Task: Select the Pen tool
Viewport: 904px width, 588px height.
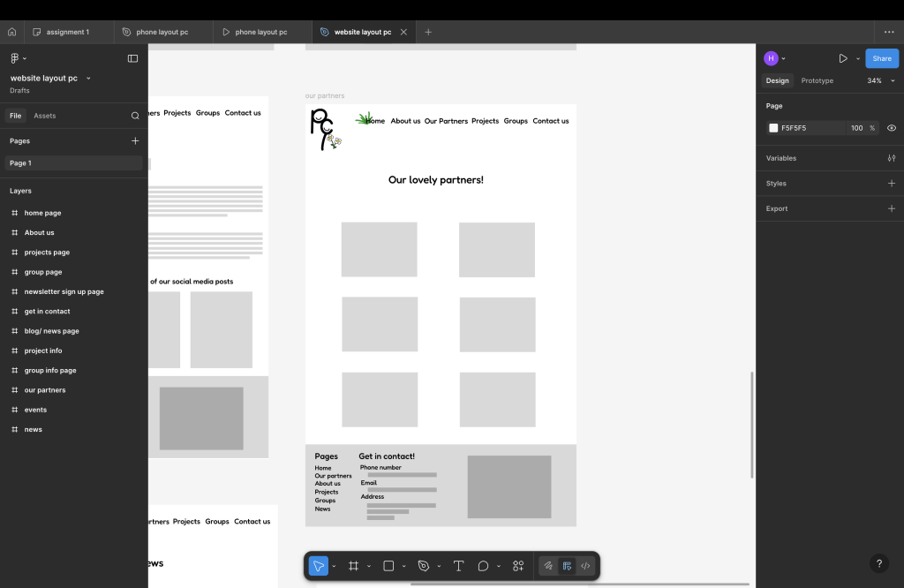Action: pos(424,566)
